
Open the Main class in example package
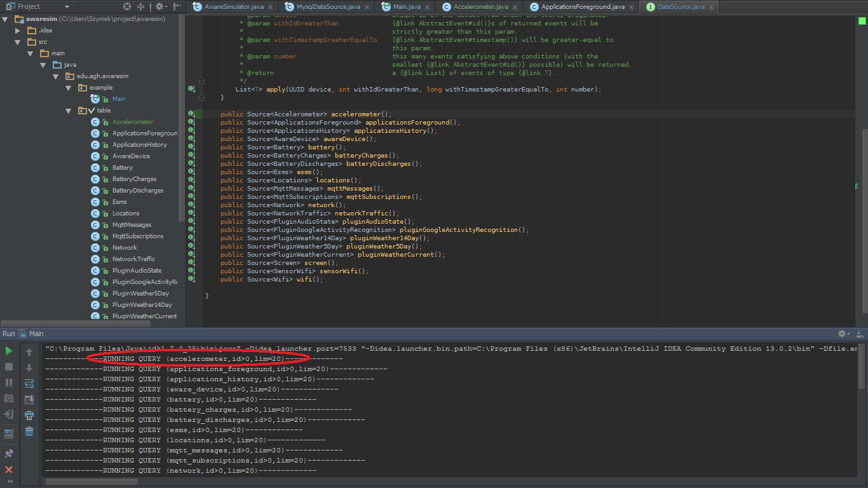tap(118, 99)
